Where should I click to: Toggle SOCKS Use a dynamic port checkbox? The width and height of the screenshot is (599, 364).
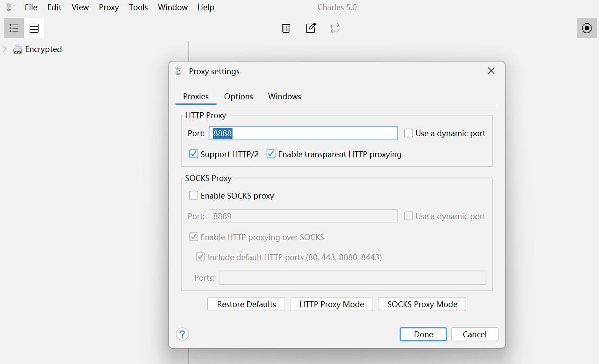[408, 216]
